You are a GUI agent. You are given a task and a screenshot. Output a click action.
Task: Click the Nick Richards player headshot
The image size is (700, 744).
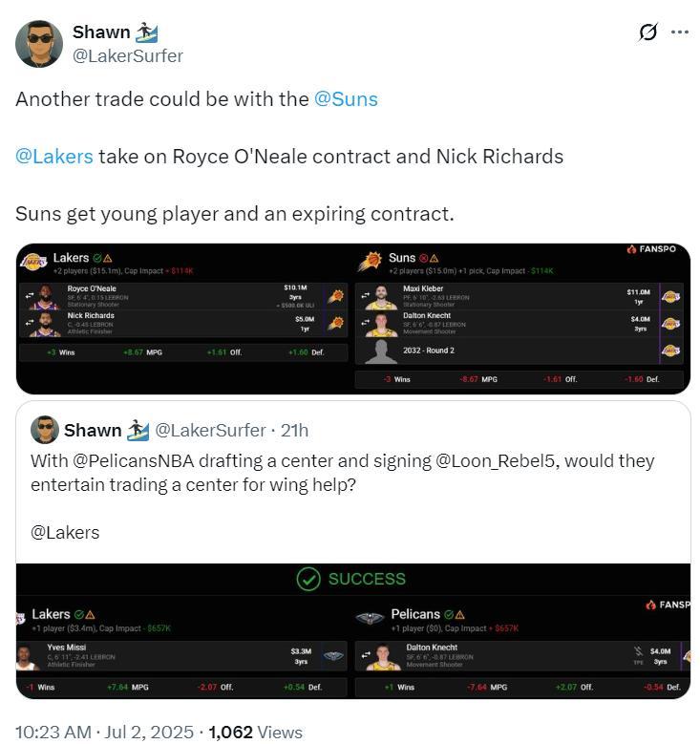pos(46,324)
